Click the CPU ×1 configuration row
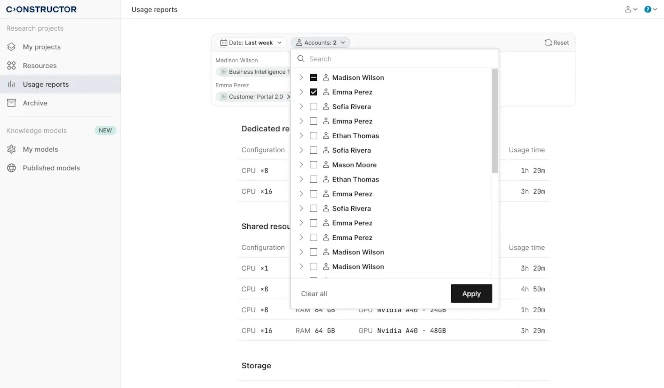 tap(393, 268)
